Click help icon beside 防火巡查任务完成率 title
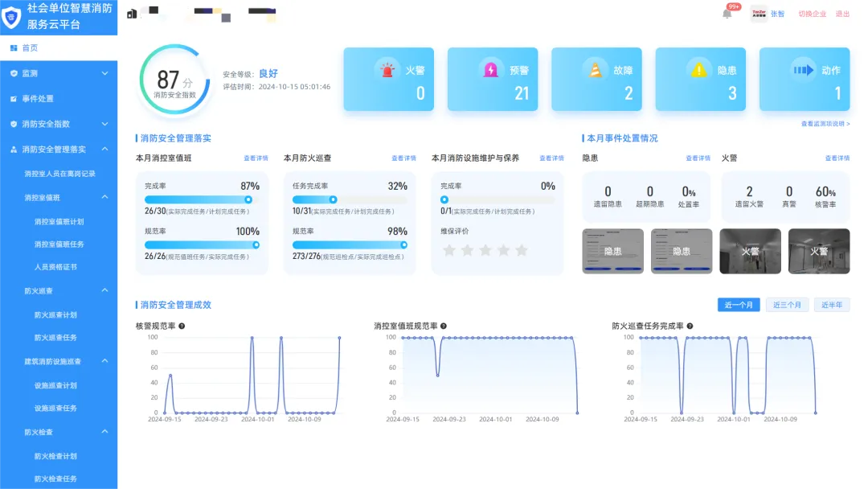The image size is (868, 489). 690,326
